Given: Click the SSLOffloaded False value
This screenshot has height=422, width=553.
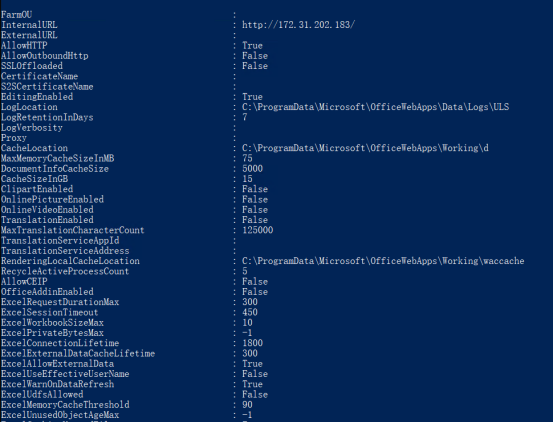Looking at the screenshot, I should [x=255, y=66].
